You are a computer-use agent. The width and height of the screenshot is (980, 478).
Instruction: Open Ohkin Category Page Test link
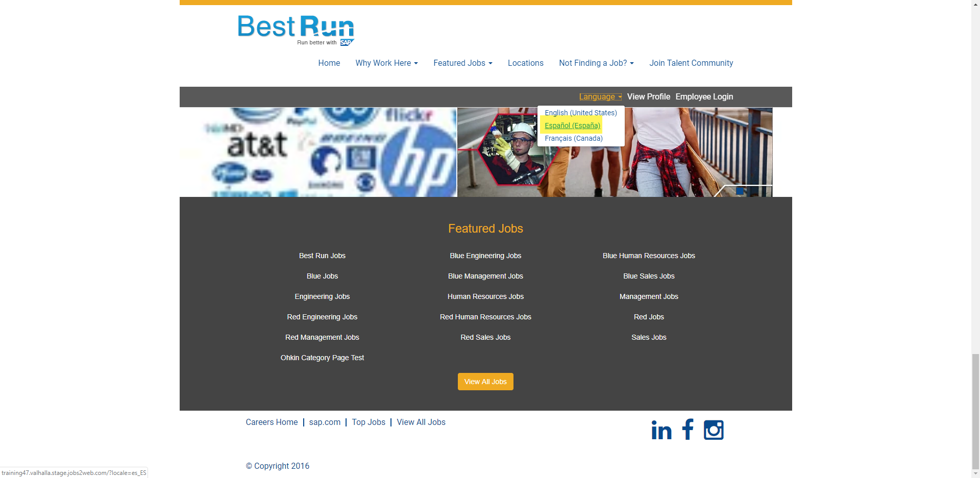pyautogui.click(x=322, y=358)
